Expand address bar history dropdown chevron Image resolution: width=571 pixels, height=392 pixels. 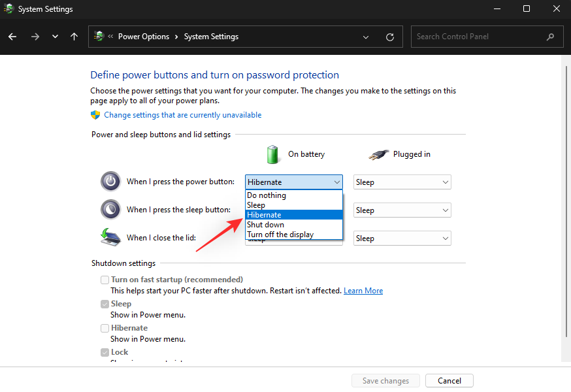point(366,37)
